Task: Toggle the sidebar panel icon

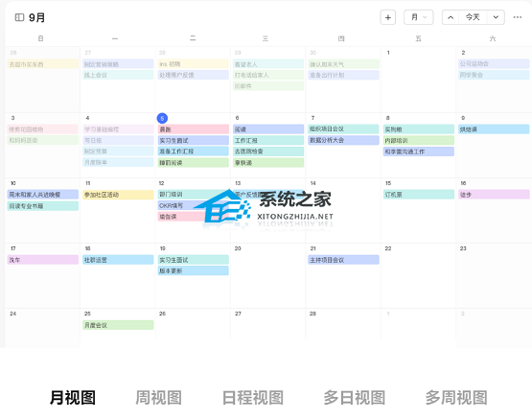Action: [x=19, y=17]
